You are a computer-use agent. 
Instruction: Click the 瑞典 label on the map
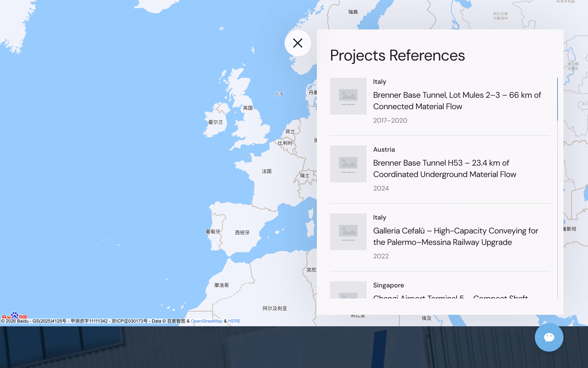coord(353,12)
